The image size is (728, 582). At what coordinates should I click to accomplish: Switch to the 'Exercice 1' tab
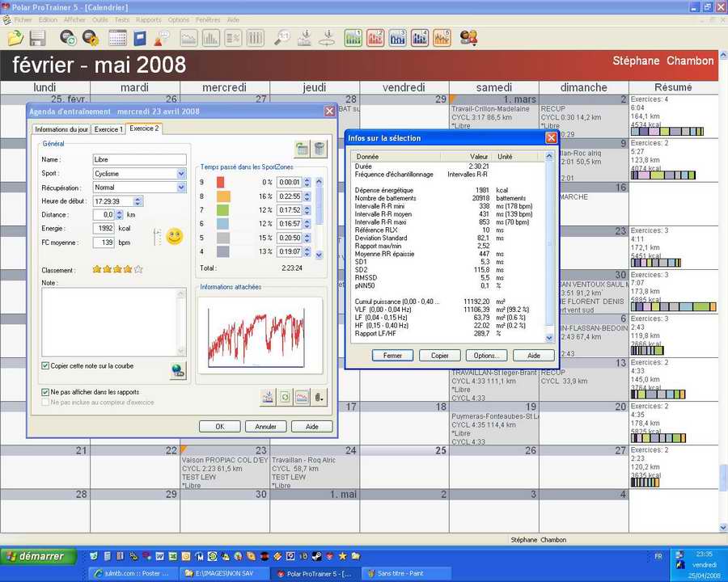click(109, 129)
